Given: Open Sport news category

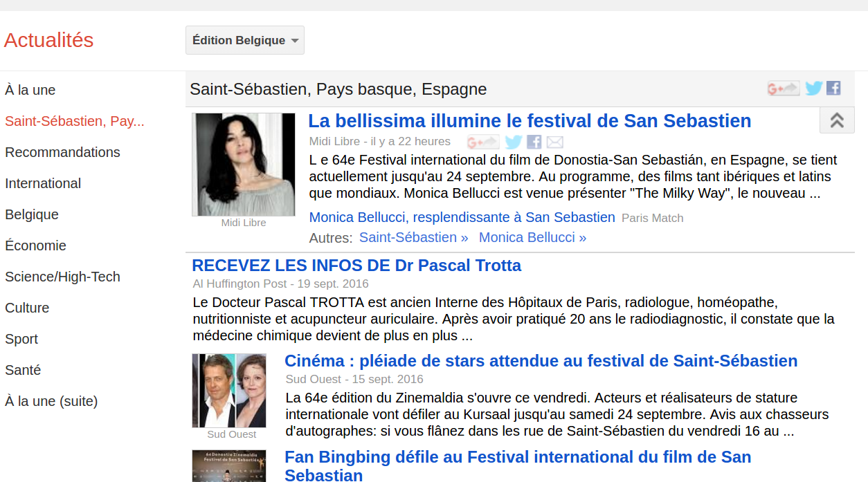Looking at the screenshot, I should pos(21,339).
